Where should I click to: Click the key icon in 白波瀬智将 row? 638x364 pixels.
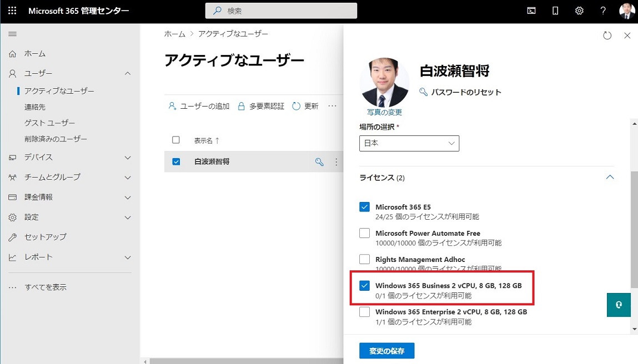(319, 162)
